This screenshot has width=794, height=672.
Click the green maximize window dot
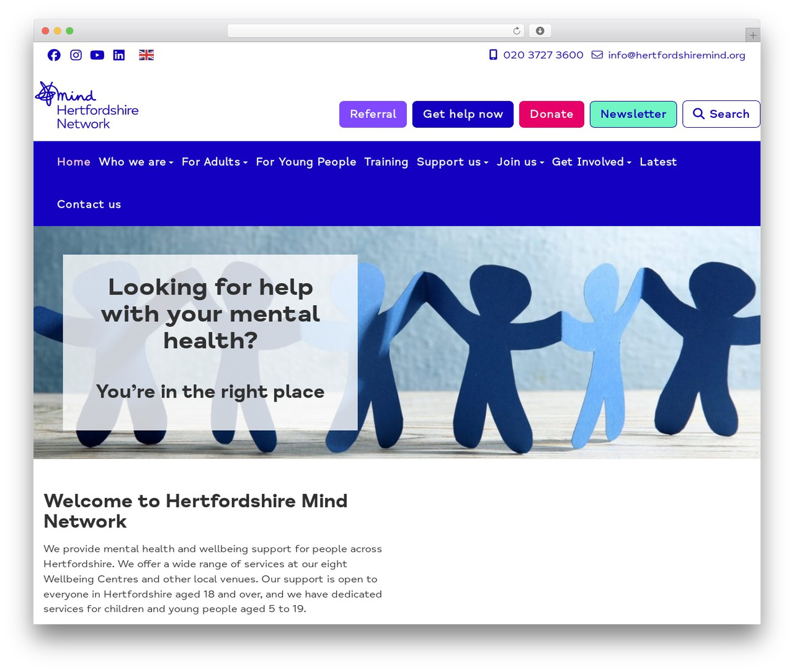point(69,31)
